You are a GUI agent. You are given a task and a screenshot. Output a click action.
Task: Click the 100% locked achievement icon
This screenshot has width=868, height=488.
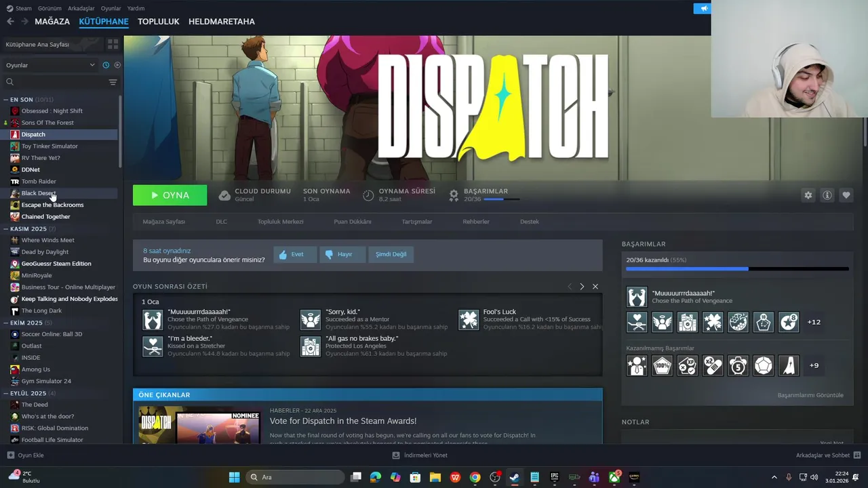[662, 365]
